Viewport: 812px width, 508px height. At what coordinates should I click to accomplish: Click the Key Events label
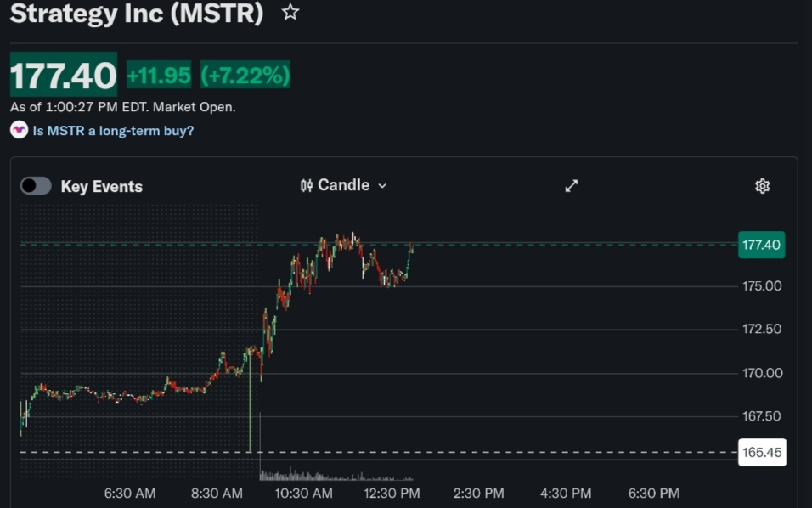coord(102,186)
